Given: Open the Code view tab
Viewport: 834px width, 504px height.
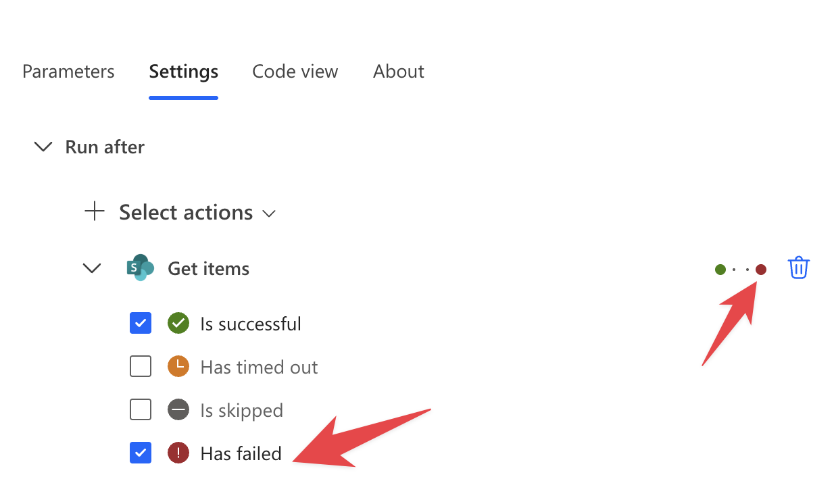Looking at the screenshot, I should coord(295,72).
